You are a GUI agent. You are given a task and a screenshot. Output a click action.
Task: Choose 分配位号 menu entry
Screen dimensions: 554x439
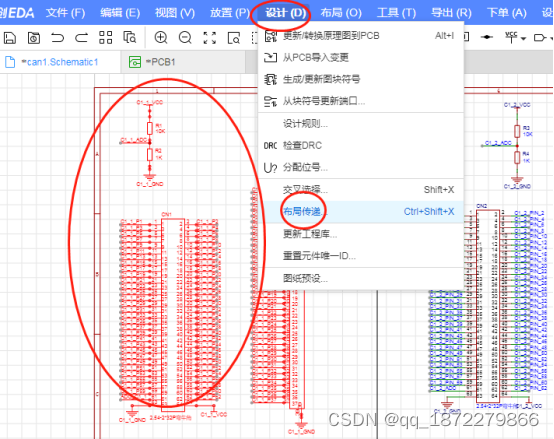(361, 167)
